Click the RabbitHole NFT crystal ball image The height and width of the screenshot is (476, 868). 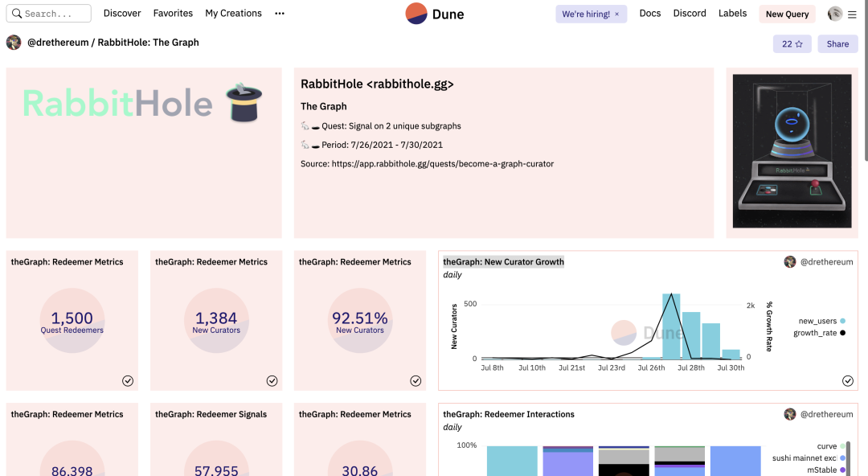tap(792, 150)
